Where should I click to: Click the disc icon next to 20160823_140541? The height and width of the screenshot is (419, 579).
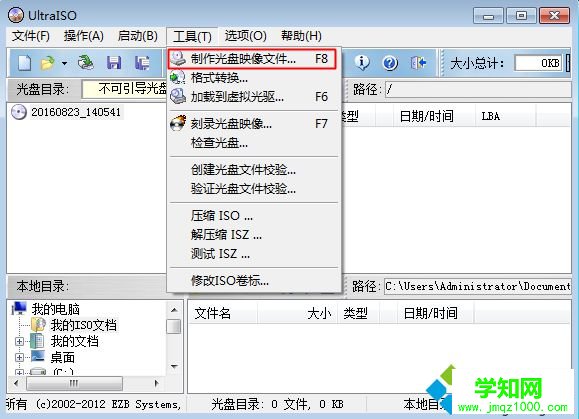(18, 112)
